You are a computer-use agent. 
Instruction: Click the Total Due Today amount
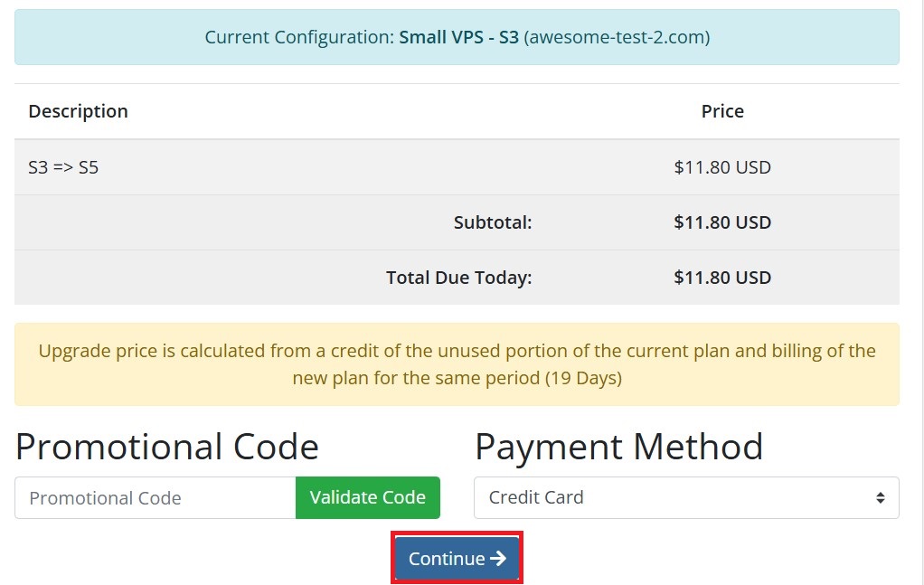tap(722, 278)
